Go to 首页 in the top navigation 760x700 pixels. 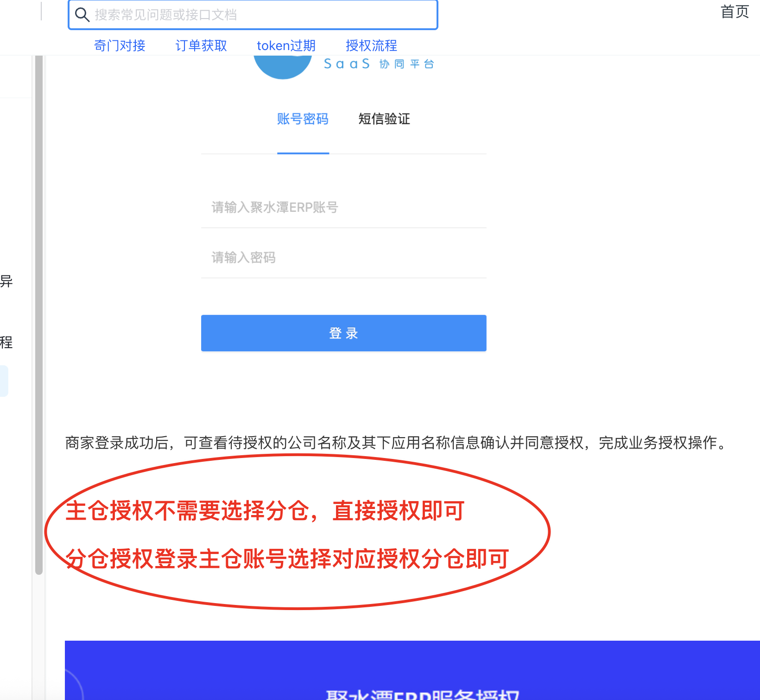[x=735, y=12]
